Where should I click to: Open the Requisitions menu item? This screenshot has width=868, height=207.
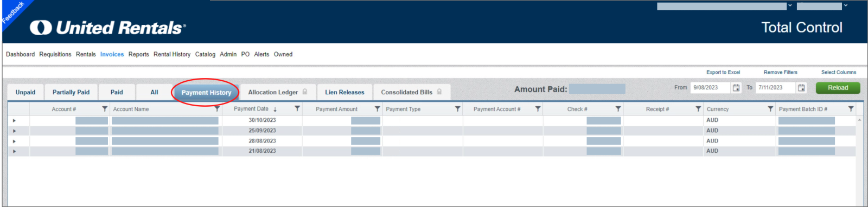pyautogui.click(x=55, y=54)
